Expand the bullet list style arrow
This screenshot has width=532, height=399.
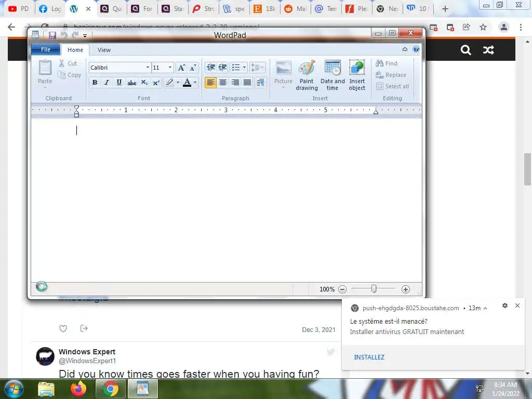pyautogui.click(x=244, y=68)
